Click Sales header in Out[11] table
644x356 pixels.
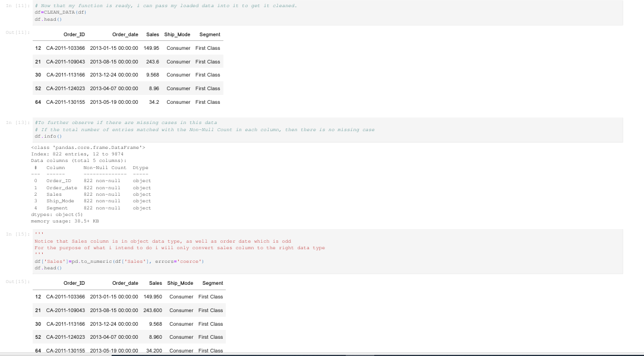pos(152,34)
